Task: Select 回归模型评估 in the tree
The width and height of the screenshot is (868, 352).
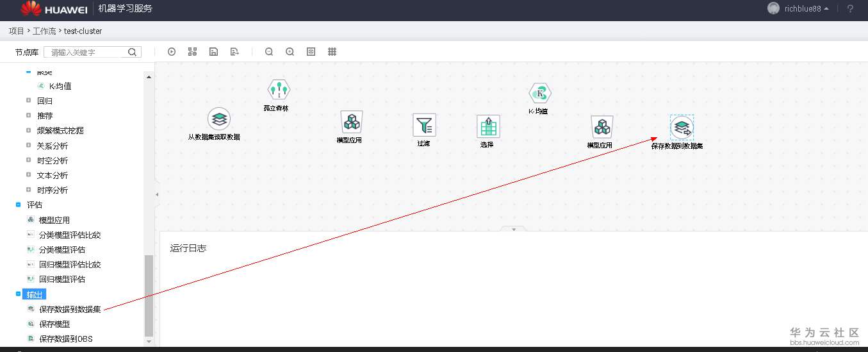Action: 62,279
